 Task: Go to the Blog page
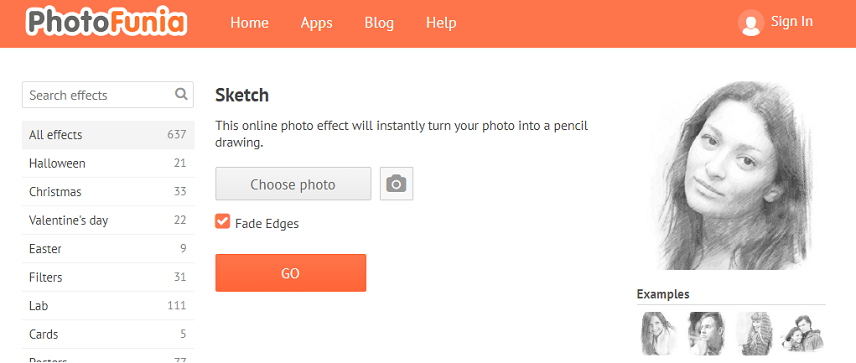pyautogui.click(x=379, y=23)
